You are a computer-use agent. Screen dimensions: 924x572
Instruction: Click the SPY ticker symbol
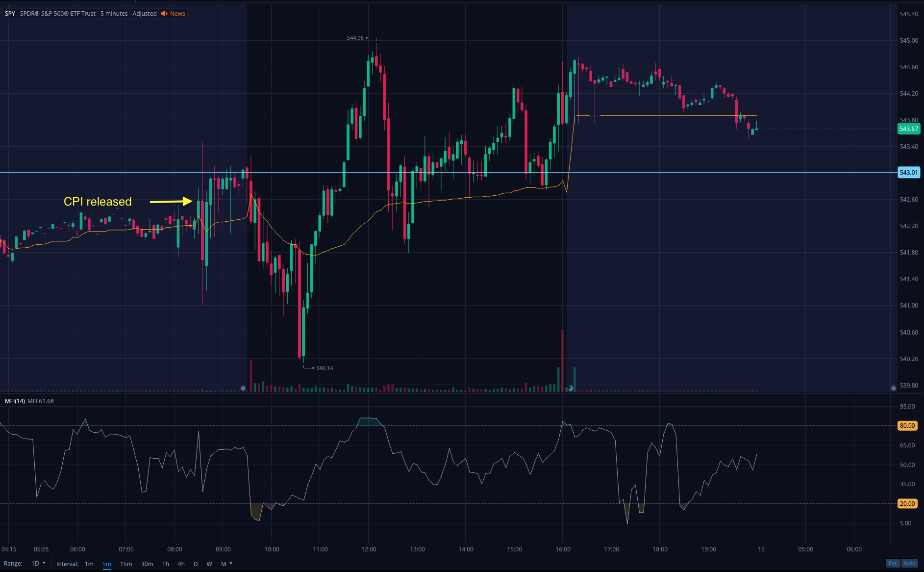click(10, 14)
